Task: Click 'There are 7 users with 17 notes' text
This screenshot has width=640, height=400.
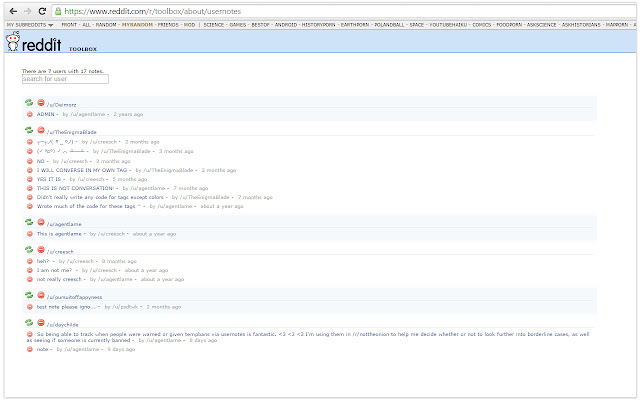Action: click(x=63, y=71)
